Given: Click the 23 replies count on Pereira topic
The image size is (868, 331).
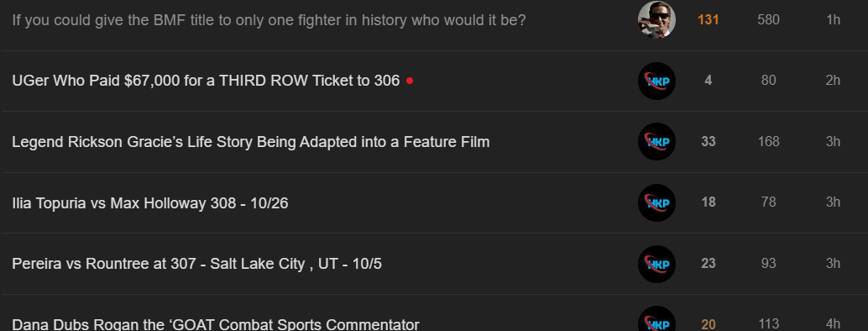Looking at the screenshot, I should pyautogui.click(x=708, y=263).
